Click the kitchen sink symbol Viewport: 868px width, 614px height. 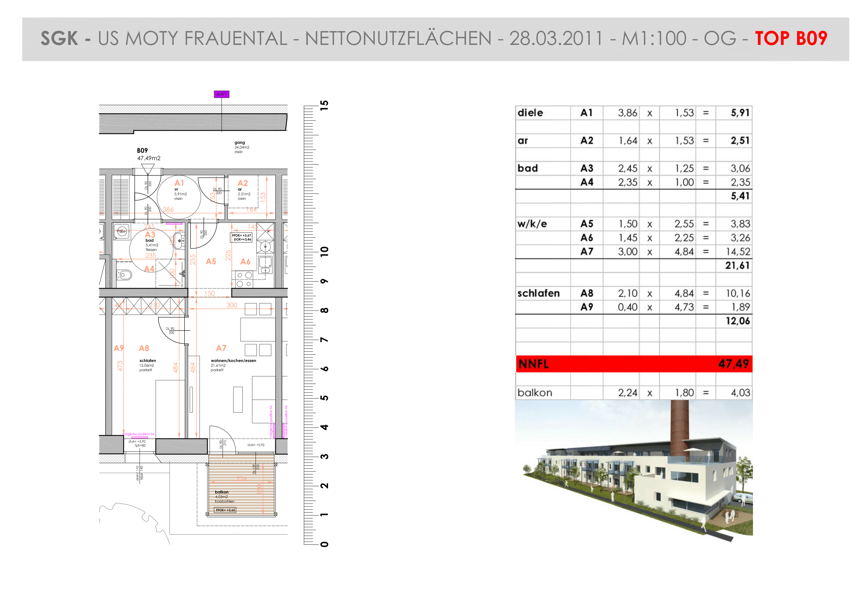click(x=265, y=264)
